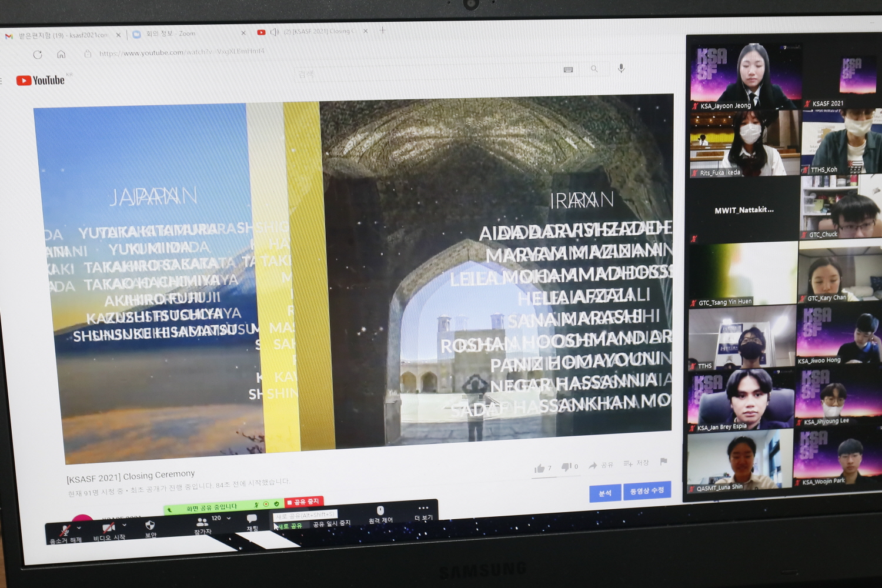Click the 분석 analytics button
This screenshot has height=588, width=882.
pos(605,493)
